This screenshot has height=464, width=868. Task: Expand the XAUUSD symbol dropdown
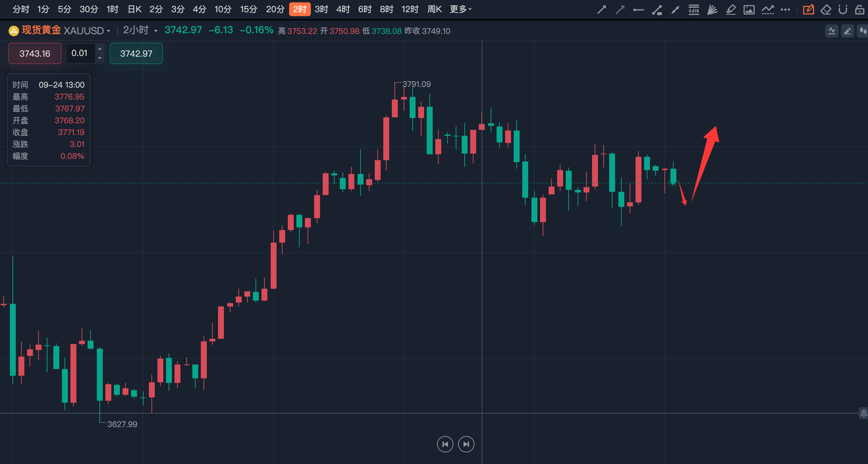click(x=108, y=31)
